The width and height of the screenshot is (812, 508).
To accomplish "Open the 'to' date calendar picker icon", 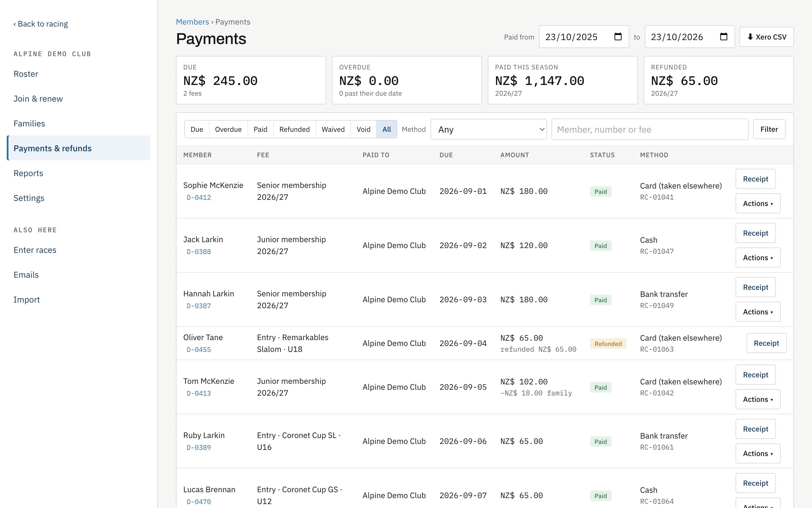I will 723,37.
